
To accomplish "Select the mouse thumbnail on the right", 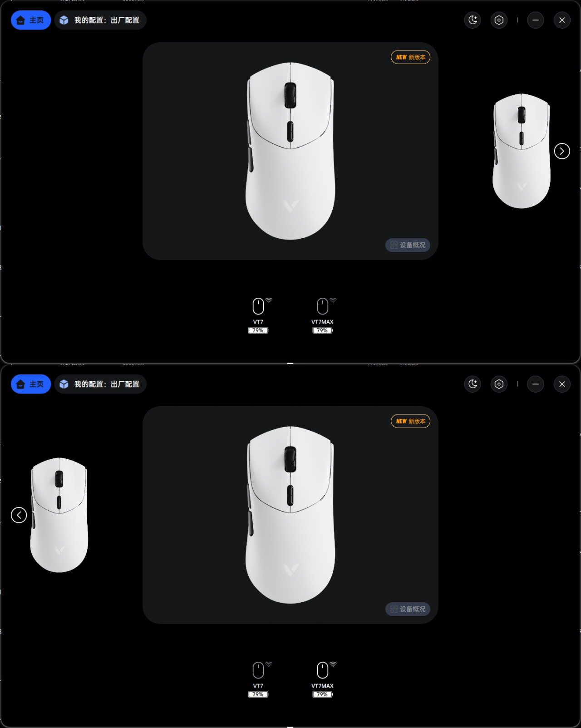I will (522, 151).
